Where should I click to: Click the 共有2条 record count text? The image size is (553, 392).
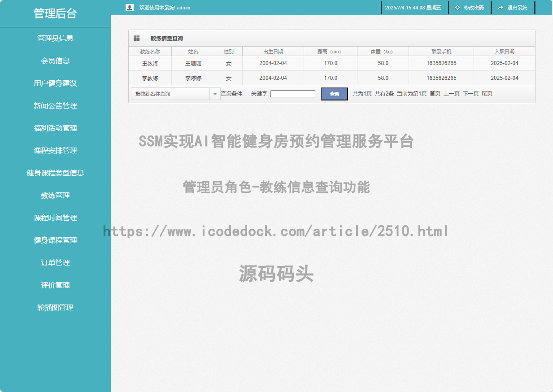(x=384, y=94)
